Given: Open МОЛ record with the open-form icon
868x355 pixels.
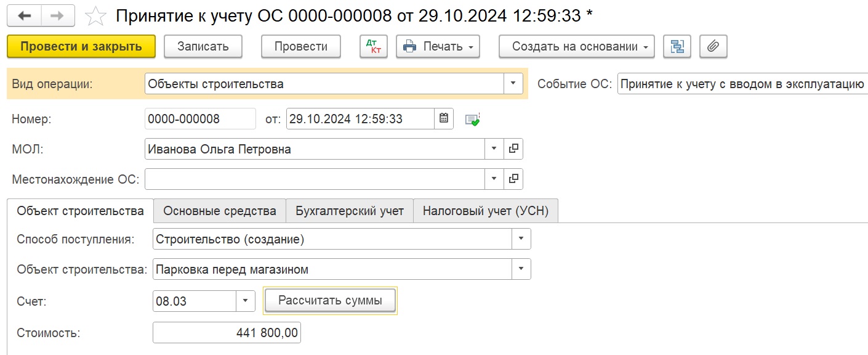Looking at the screenshot, I should click(513, 149).
